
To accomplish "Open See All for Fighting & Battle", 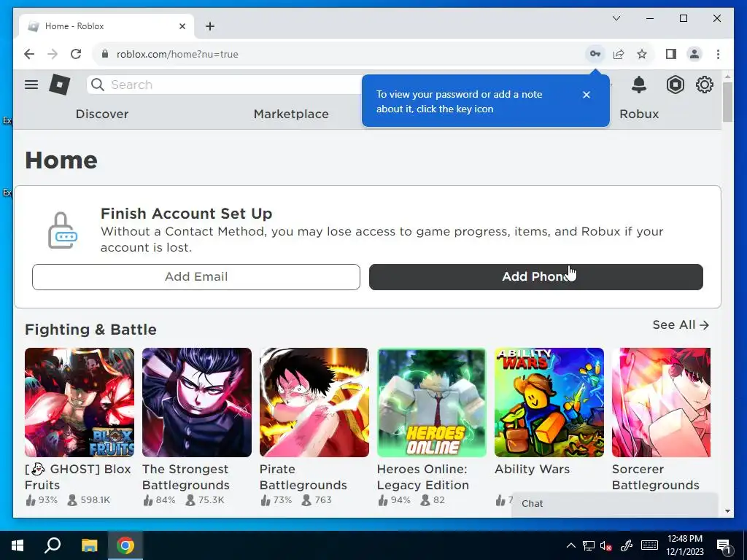I will (x=681, y=324).
